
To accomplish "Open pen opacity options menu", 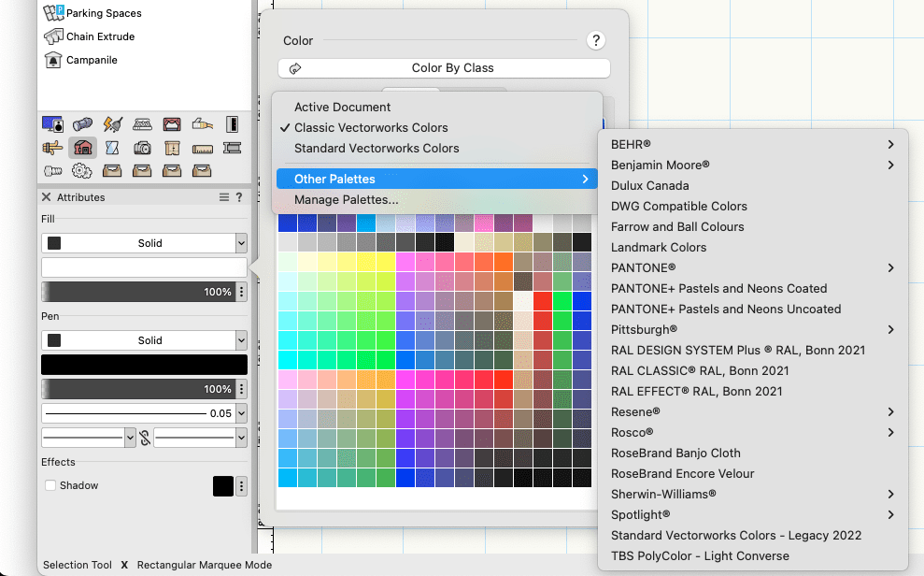I will (242, 389).
